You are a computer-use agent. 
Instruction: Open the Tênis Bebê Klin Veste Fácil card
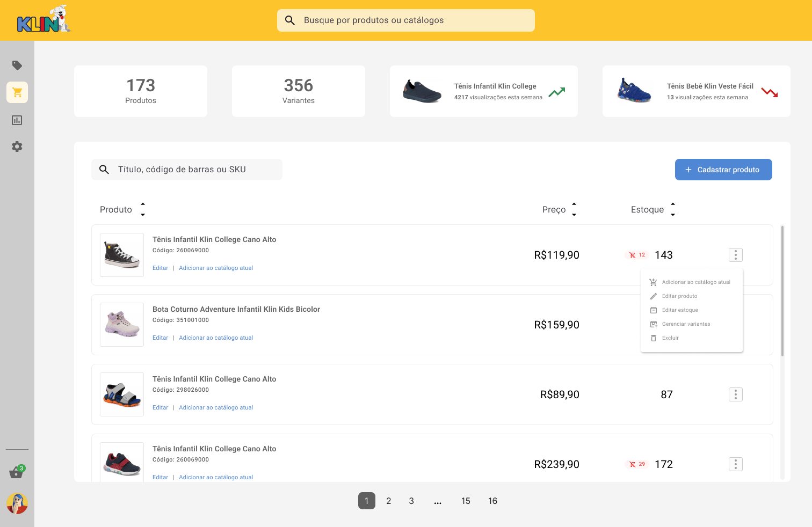point(697,91)
